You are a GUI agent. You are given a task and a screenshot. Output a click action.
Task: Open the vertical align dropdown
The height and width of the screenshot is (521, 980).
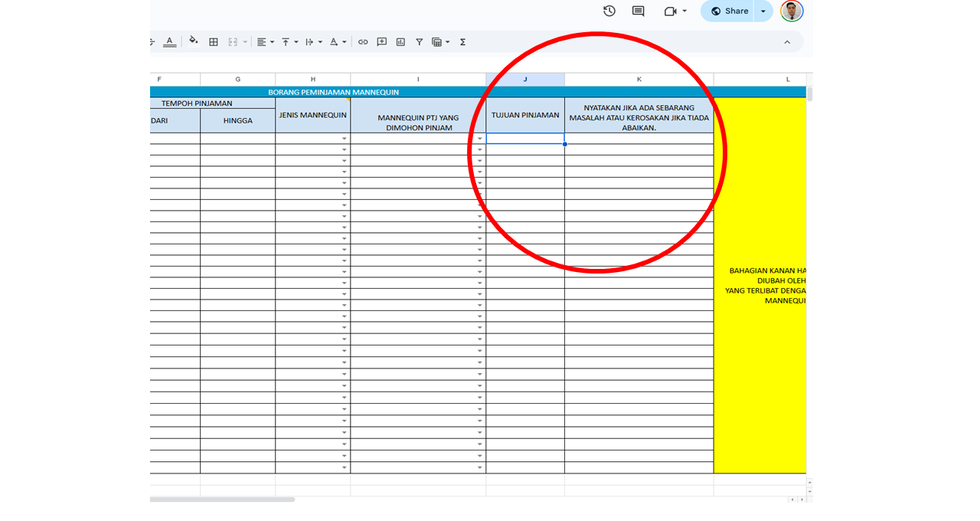pyautogui.click(x=289, y=42)
